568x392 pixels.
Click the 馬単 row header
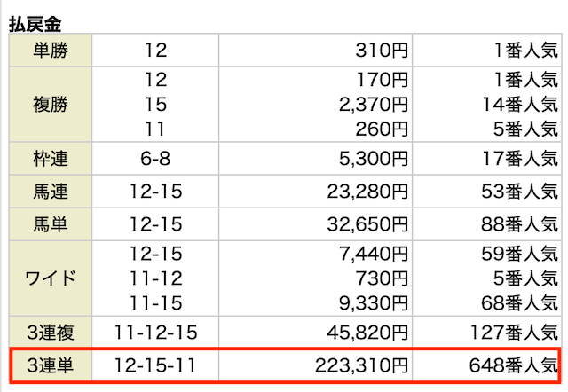pyautogui.click(x=51, y=224)
